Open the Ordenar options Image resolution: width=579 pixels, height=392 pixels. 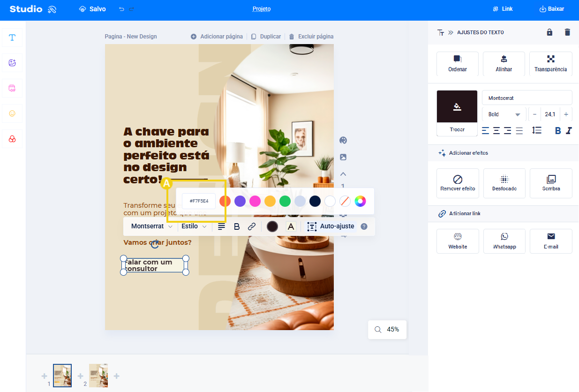[458, 64]
